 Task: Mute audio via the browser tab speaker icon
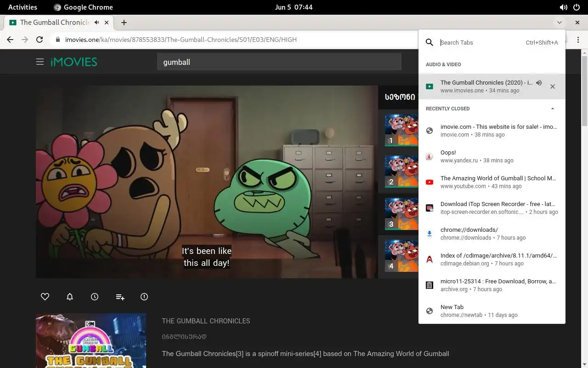click(x=97, y=22)
